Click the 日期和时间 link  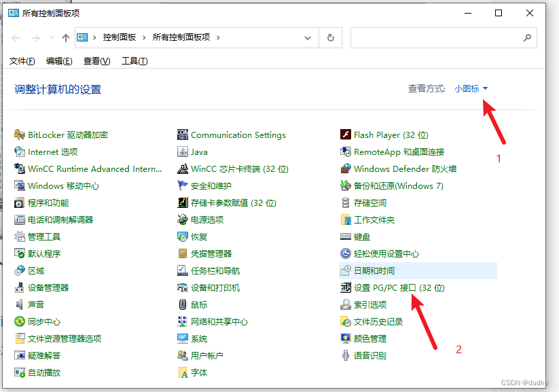374,270
